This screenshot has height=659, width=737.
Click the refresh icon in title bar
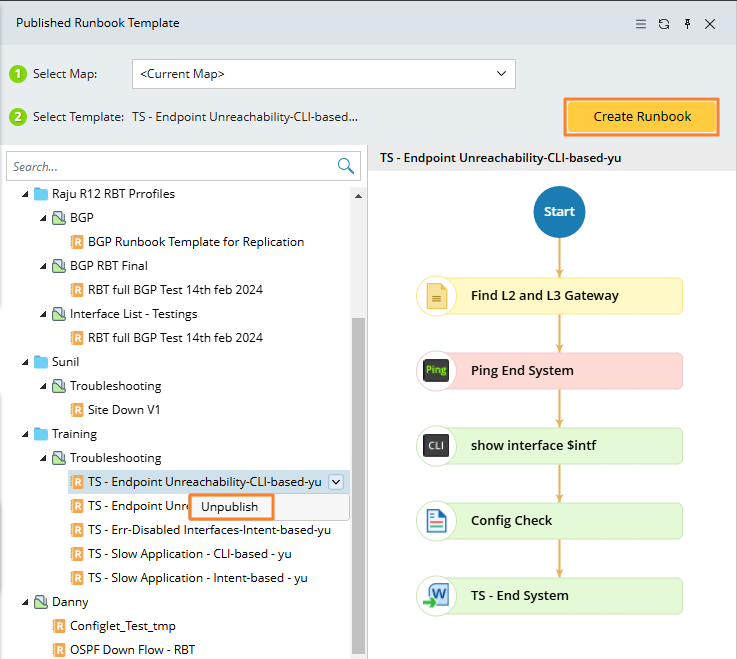click(x=664, y=24)
